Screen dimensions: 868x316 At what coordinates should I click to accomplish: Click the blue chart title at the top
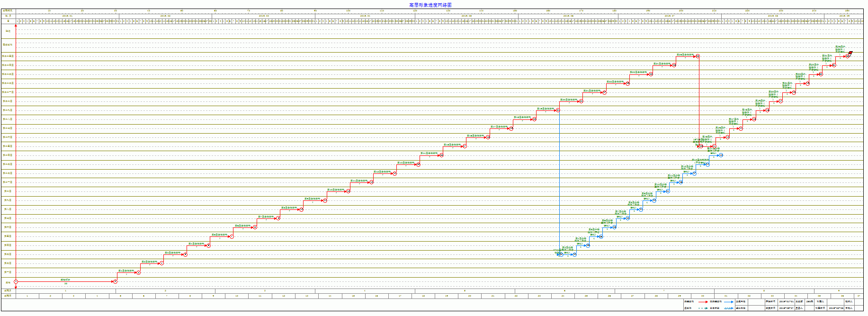430,5
